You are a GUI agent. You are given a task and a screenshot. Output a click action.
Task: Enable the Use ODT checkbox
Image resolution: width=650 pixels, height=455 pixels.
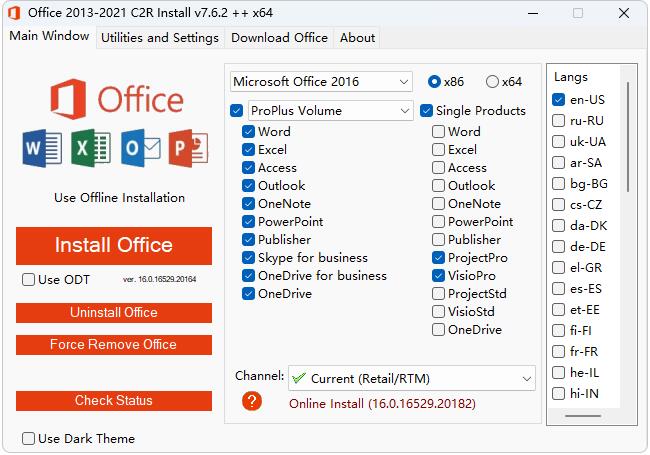[29, 280]
